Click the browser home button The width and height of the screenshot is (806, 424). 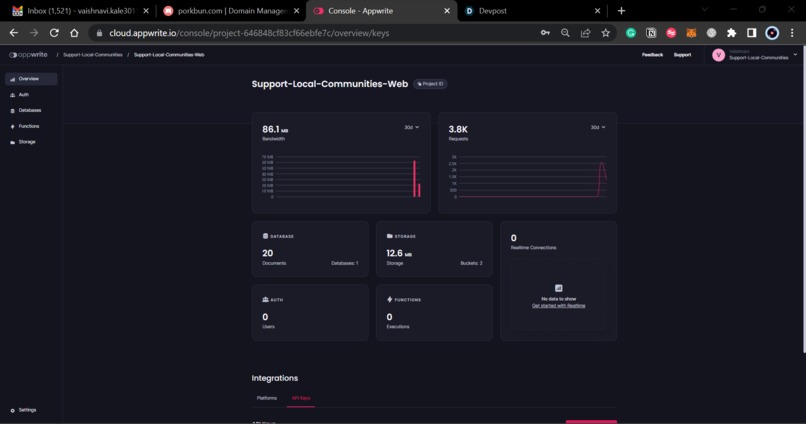pos(74,33)
